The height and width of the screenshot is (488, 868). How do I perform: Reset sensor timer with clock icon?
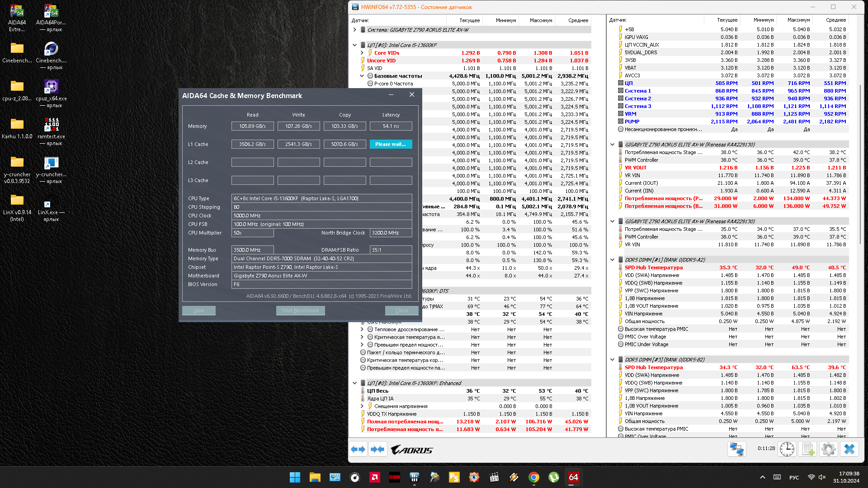[787, 449]
